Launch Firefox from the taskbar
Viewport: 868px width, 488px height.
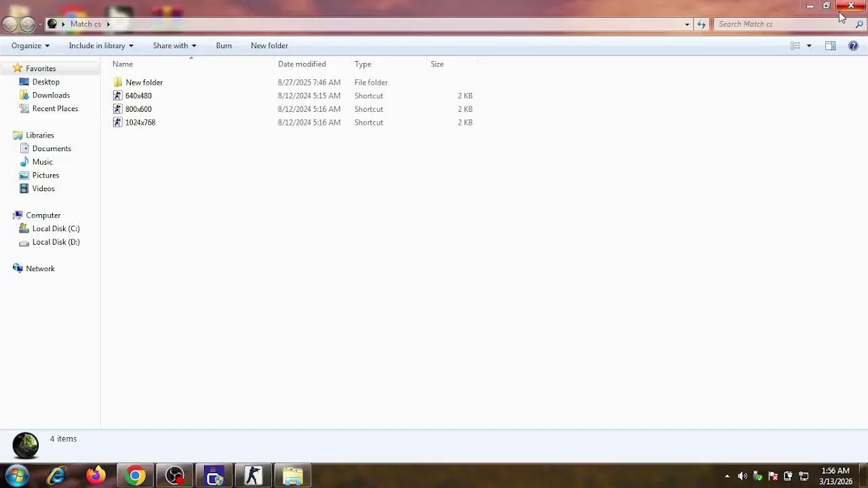coord(96,476)
